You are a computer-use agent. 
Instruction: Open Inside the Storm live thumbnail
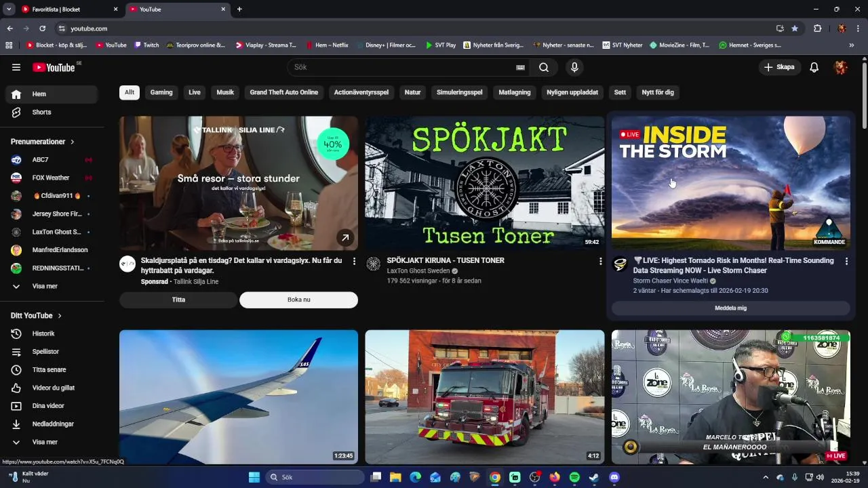[730, 183]
